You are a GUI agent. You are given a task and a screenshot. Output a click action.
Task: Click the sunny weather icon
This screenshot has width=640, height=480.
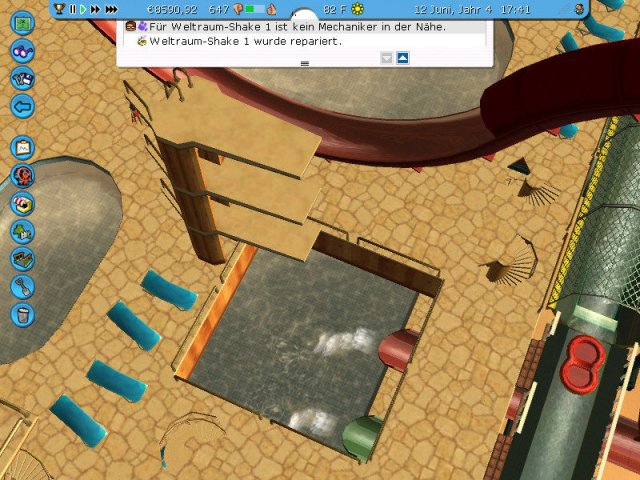pos(358,9)
